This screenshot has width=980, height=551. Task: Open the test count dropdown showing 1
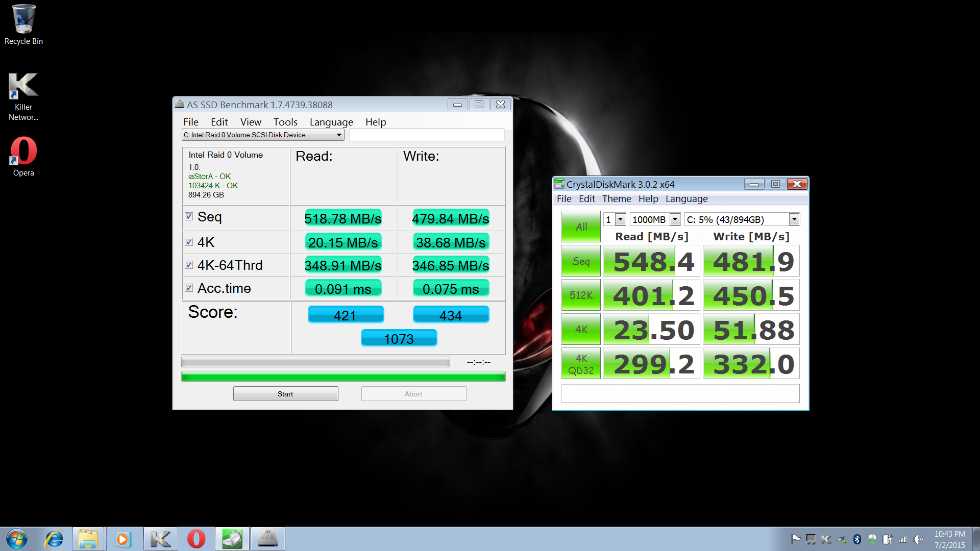(x=615, y=219)
